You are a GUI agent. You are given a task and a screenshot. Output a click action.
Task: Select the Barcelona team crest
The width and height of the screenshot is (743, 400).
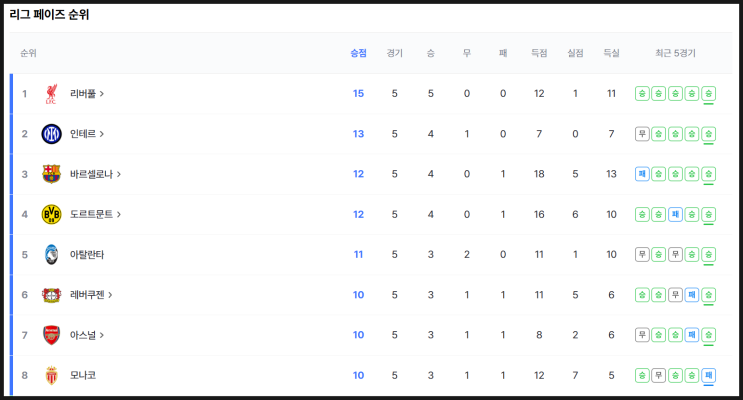click(51, 174)
